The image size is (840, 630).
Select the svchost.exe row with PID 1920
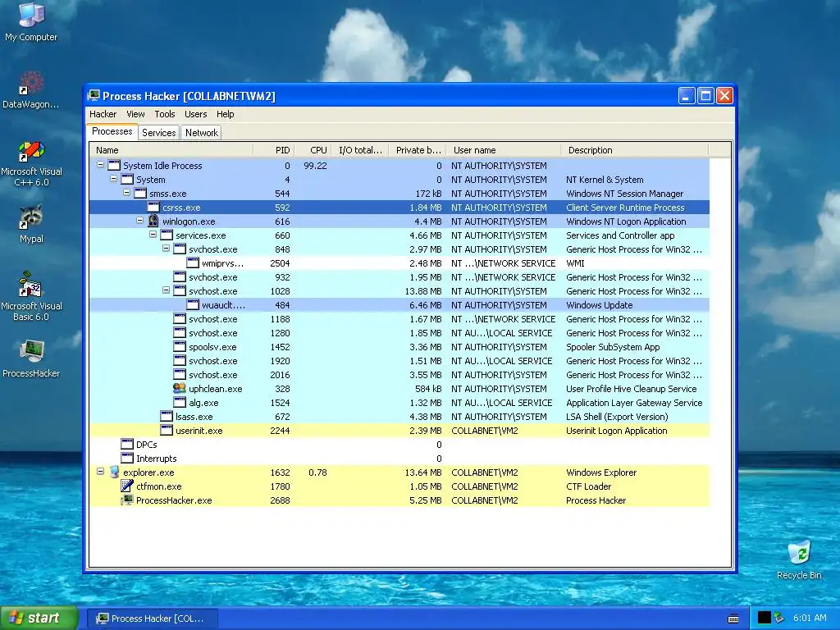tap(399, 361)
